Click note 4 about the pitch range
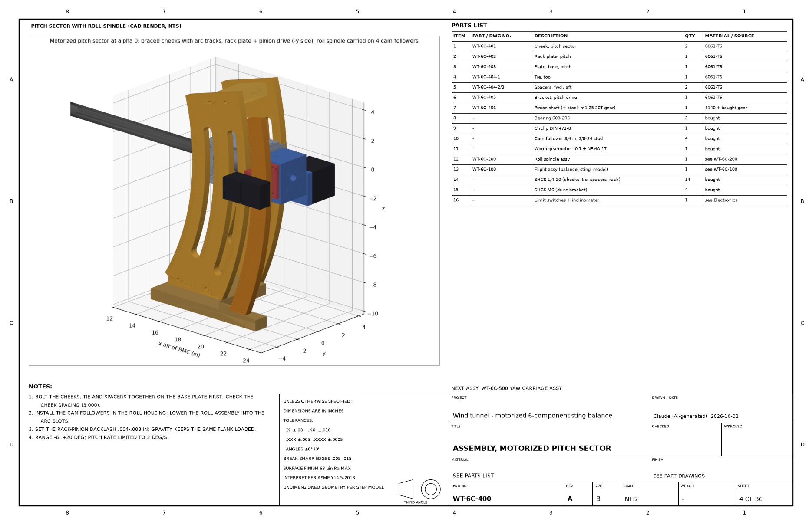This screenshot has width=812, height=525. (x=98, y=437)
